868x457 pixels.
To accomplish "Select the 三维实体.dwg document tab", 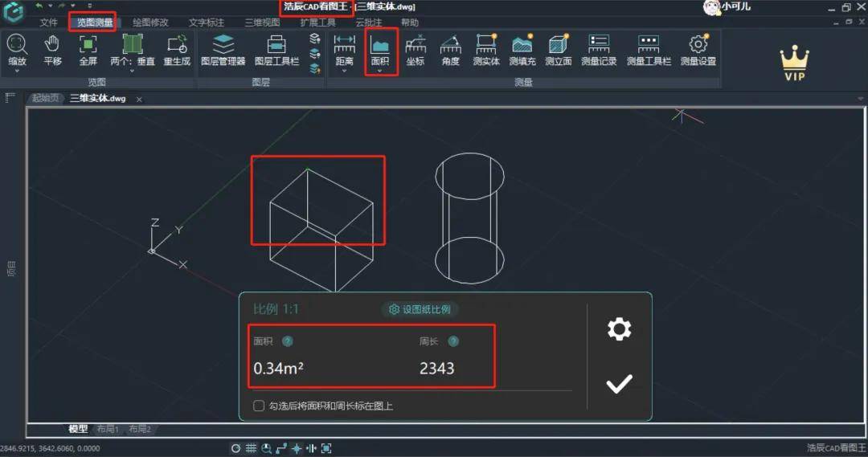I will [97, 99].
